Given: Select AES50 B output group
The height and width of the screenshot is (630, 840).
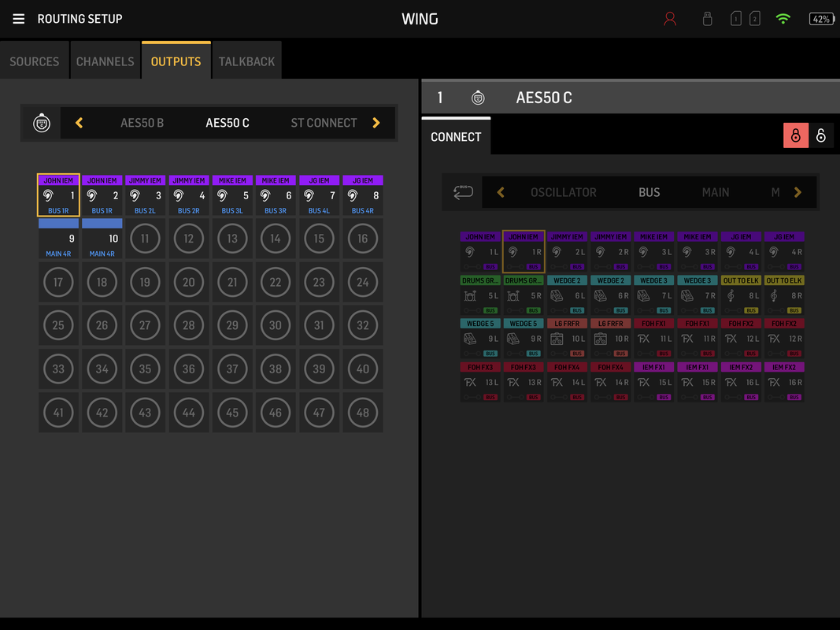Looking at the screenshot, I should pos(142,123).
